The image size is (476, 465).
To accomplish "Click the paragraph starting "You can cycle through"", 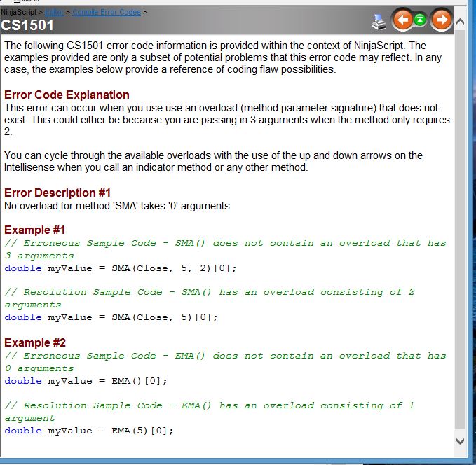I will coord(213,161).
